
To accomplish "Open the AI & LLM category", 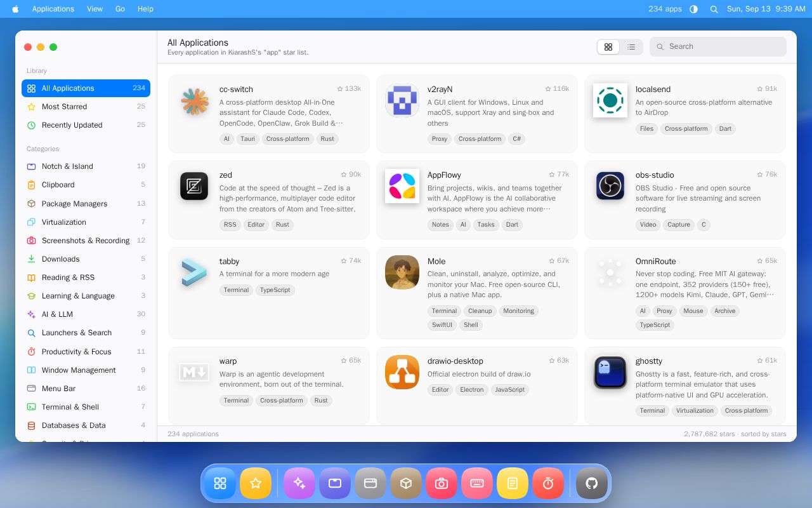I will tap(86, 314).
